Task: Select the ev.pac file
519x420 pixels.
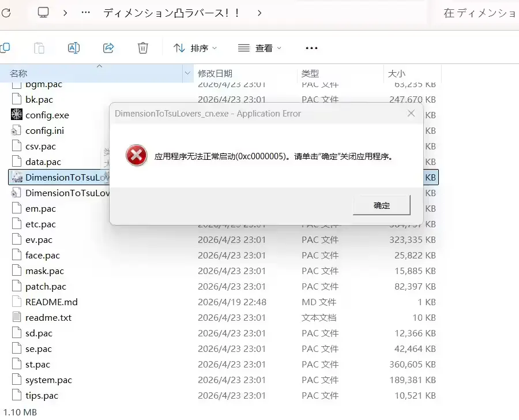Action: click(x=39, y=240)
